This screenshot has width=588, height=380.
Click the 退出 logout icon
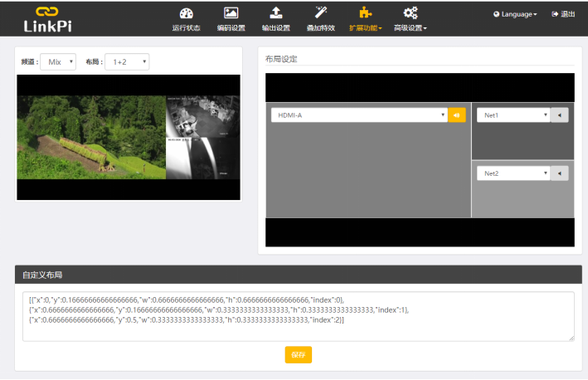[x=555, y=14]
